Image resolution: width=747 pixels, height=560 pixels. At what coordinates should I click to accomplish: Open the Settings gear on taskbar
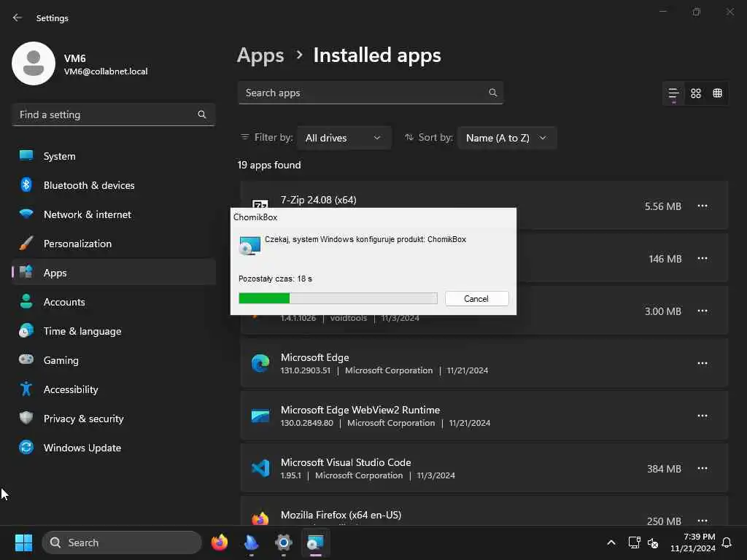(x=284, y=542)
